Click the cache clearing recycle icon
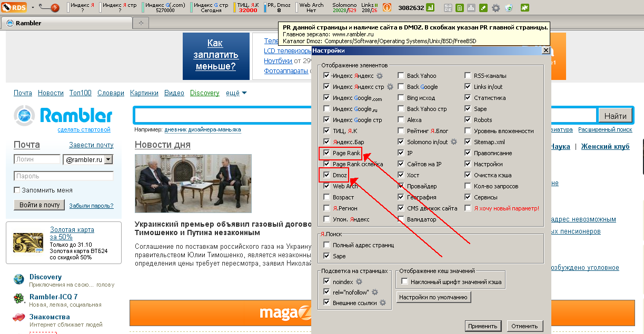Screen dimensions: 644x334 click(509, 8)
